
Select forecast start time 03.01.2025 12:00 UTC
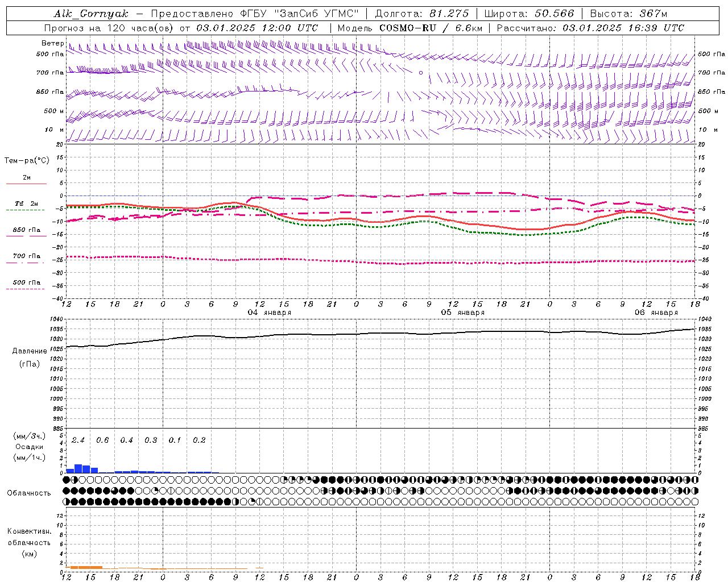(x=257, y=28)
